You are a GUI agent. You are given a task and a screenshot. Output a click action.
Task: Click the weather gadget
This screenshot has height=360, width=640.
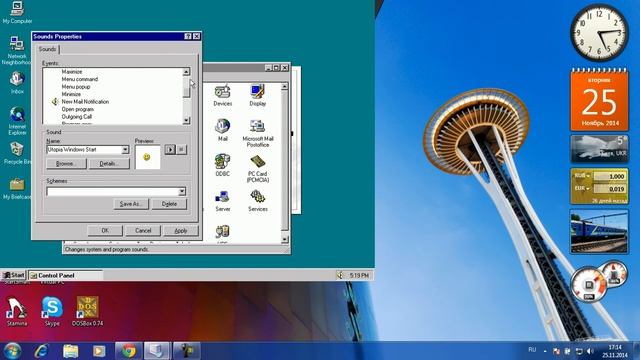599,149
